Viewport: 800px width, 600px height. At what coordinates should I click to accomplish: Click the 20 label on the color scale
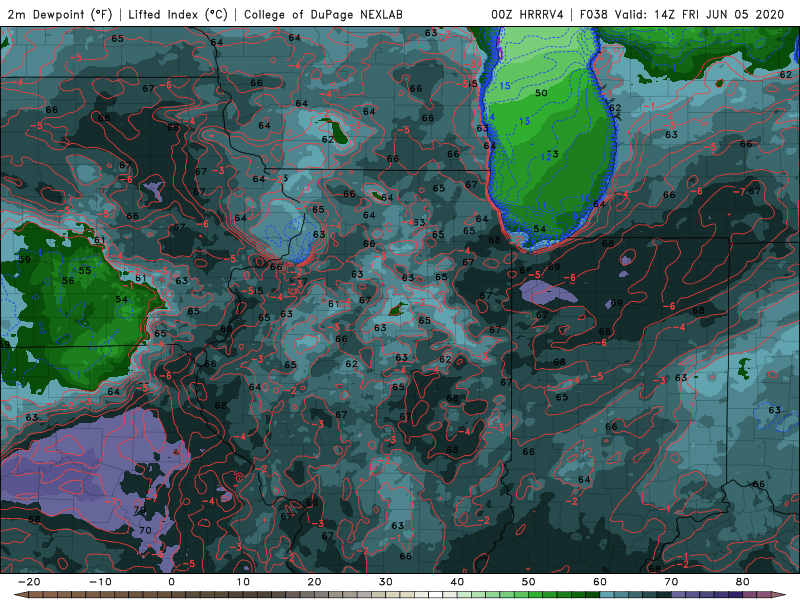coord(314,582)
